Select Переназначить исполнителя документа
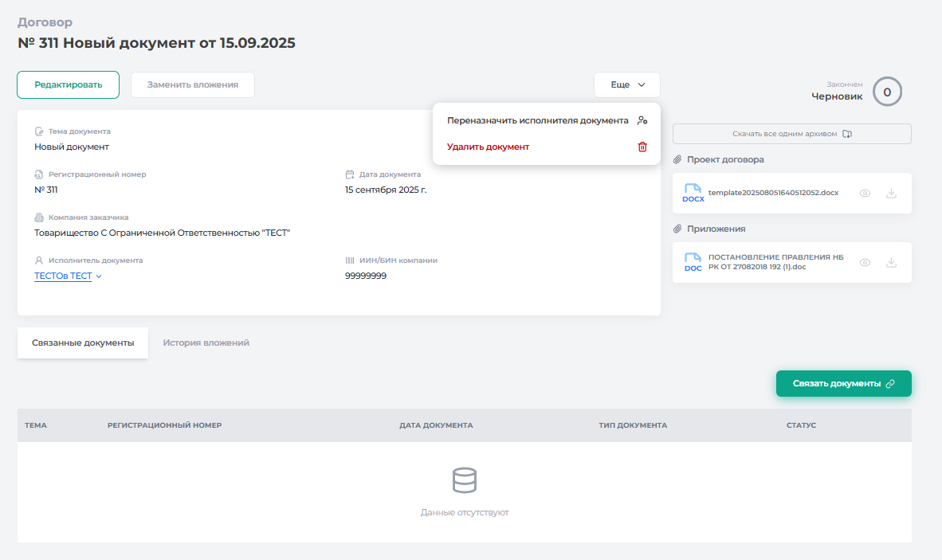Screen dimensions: 942x560 (537, 121)
